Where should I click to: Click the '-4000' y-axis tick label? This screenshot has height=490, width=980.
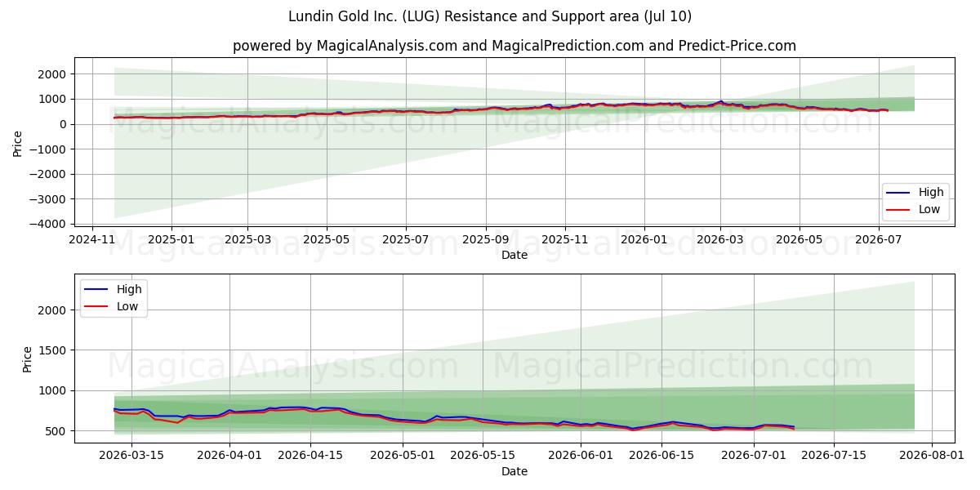click(x=51, y=224)
